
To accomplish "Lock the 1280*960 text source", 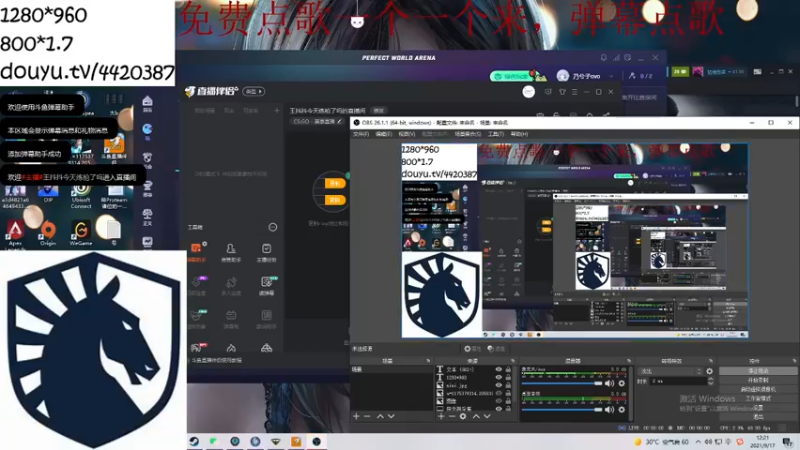I will (508, 378).
